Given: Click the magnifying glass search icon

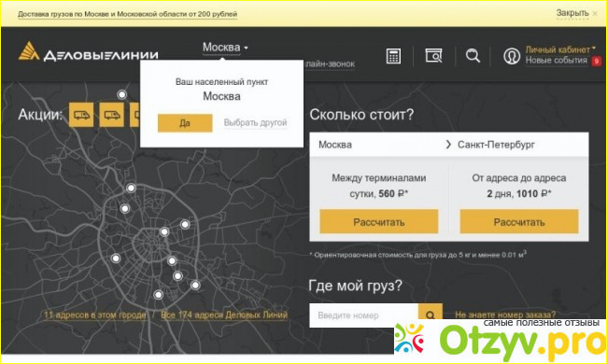Looking at the screenshot, I should click(473, 56).
